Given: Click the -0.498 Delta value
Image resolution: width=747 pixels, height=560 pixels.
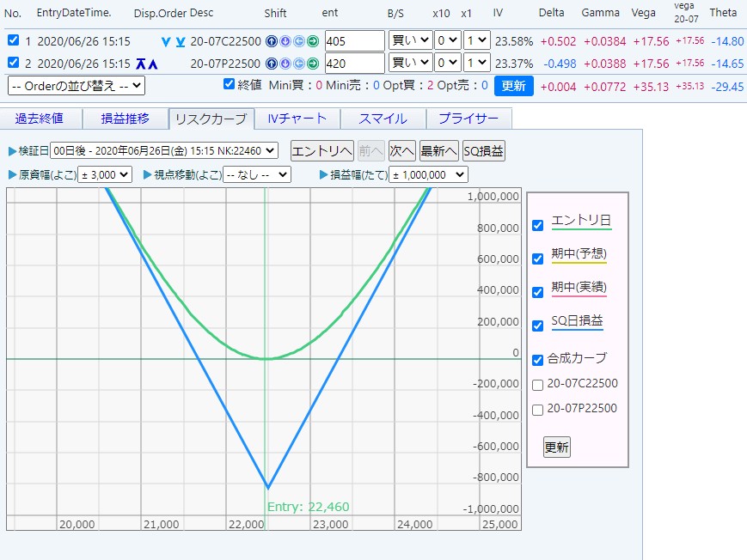Looking at the screenshot, I should [x=560, y=64].
